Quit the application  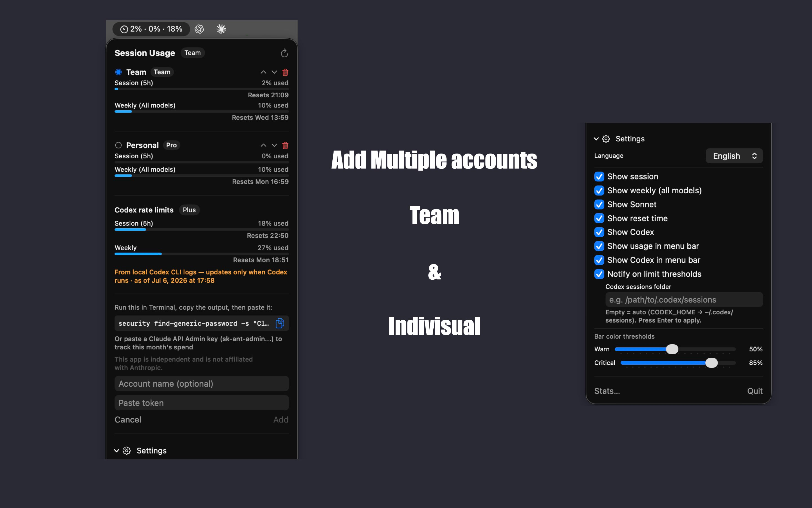click(755, 391)
